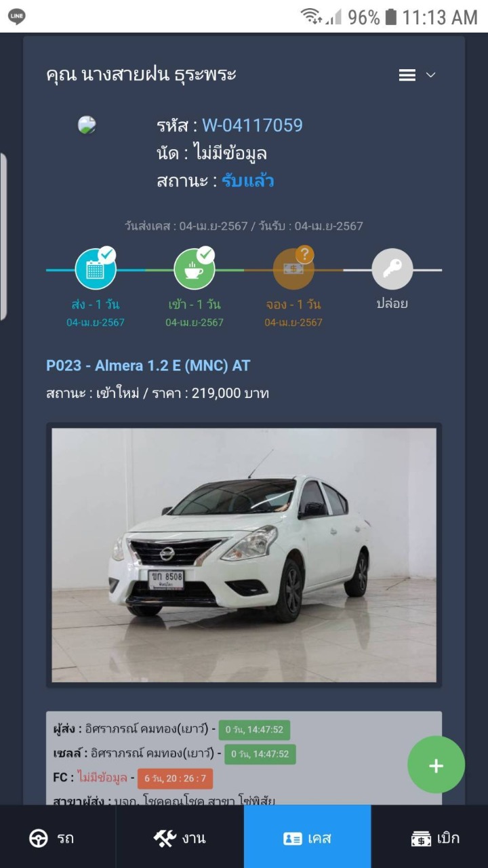This screenshot has width=488, height=868.
Task: Select the coffee cup 'เข้า' step icon
Action: coord(195,269)
